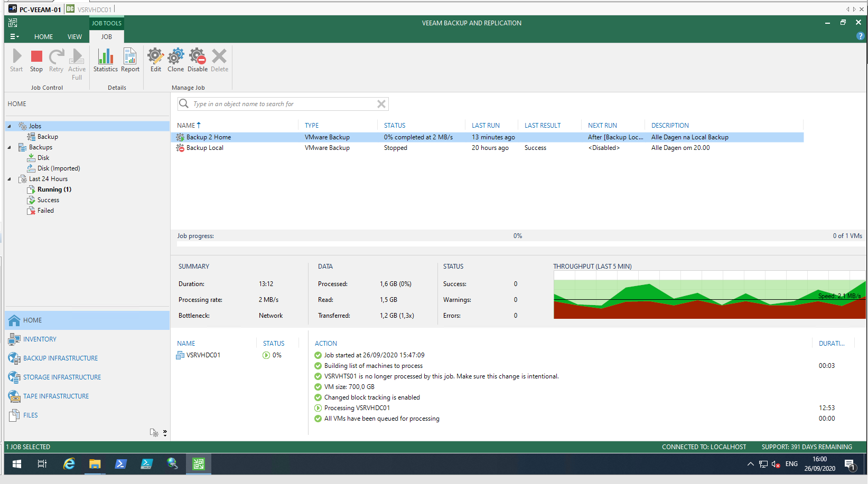This screenshot has height=484, width=868.
Task: Collapse the Backups tree node
Action: tap(9, 147)
